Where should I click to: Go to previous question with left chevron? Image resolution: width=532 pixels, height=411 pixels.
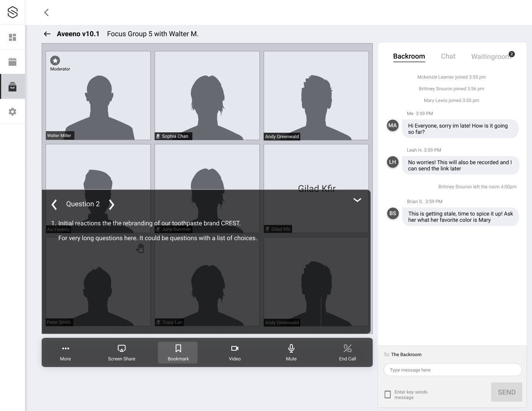tap(54, 204)
